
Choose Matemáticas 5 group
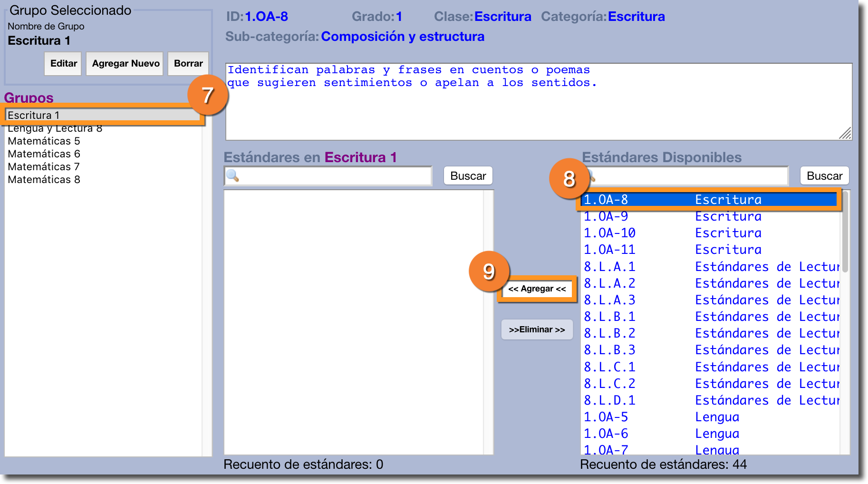pyautogui.click(x=44, y=141)
